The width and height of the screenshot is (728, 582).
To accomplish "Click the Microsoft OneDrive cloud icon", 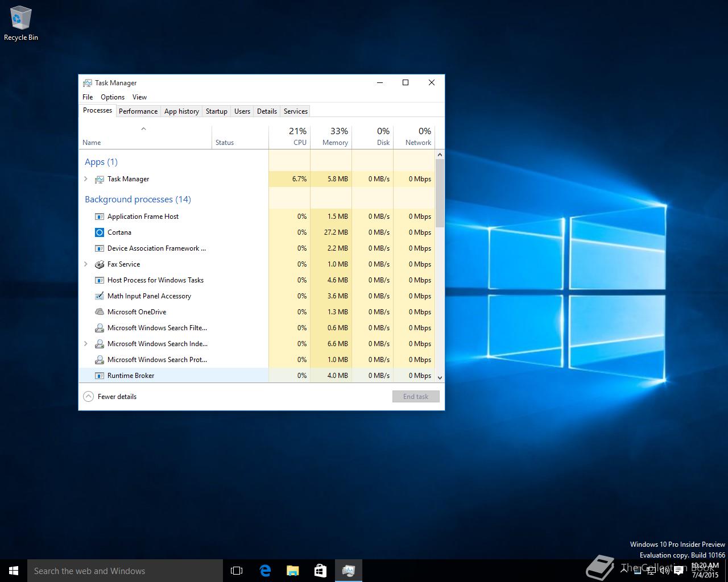I will (x=99, y=312).
